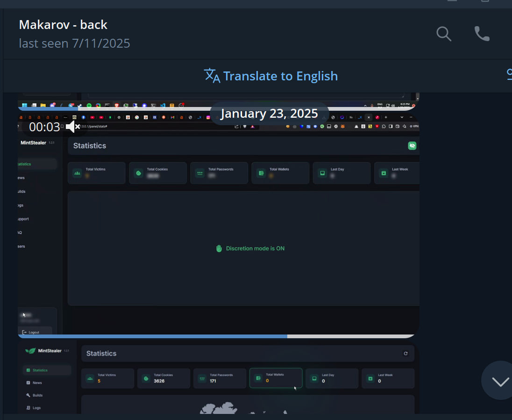Select the highlighted Total Wallets card showing 0
Viewport: 512px width, 420px height.
(276, 378)
